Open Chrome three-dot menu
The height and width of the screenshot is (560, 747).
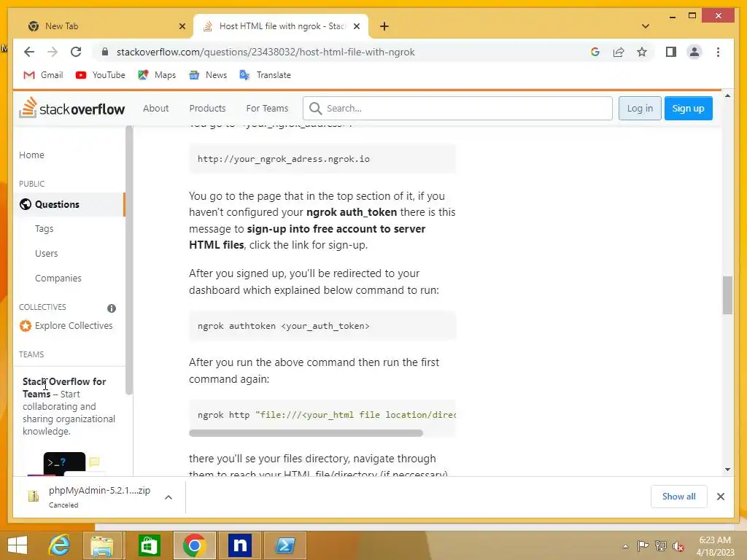pyautogui.click(x=718, y=52)
